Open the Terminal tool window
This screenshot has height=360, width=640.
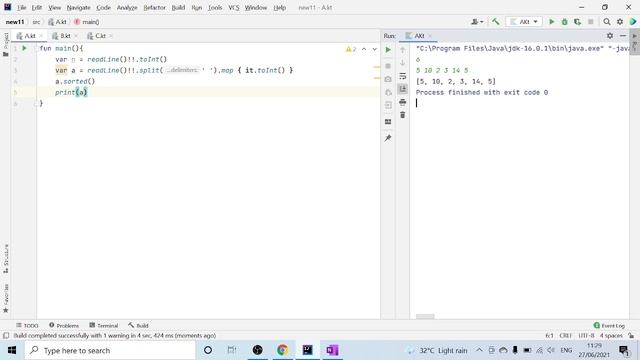(104, 325)
